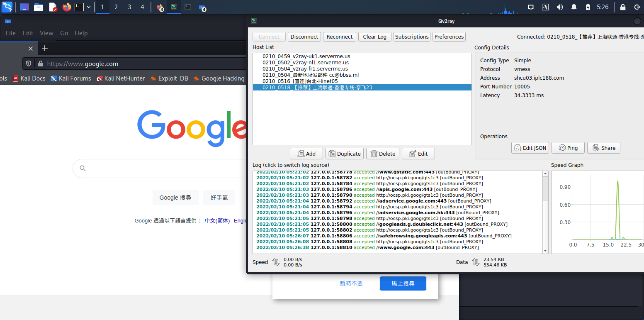The height and width of the screenshot is (320, 644).
Task: Open the View menu in background window
Action: click(x=46, y=33)
